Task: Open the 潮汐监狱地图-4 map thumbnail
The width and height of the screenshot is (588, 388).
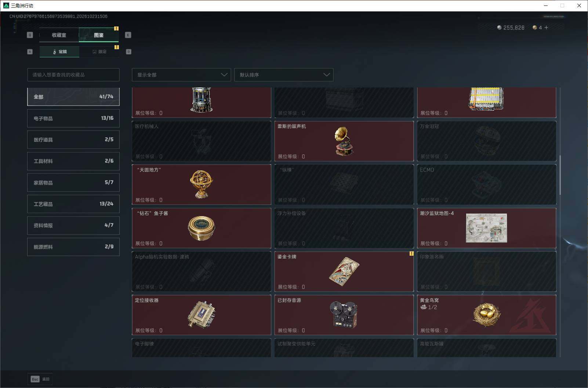Action: (x=486, y=228)
